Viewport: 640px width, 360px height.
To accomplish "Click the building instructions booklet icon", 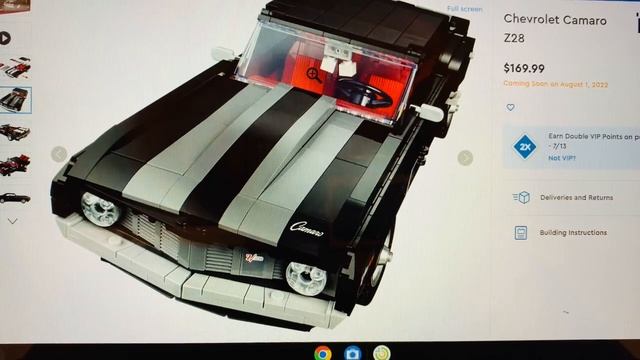I will click(520, 233).
